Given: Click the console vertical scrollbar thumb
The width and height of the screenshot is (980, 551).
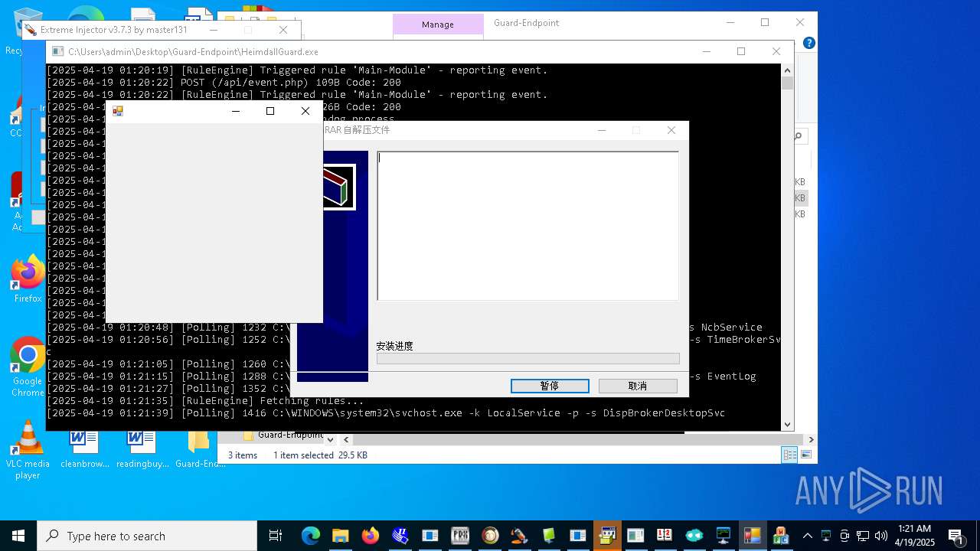Looking at the screenshot, I should pos(787,83).
